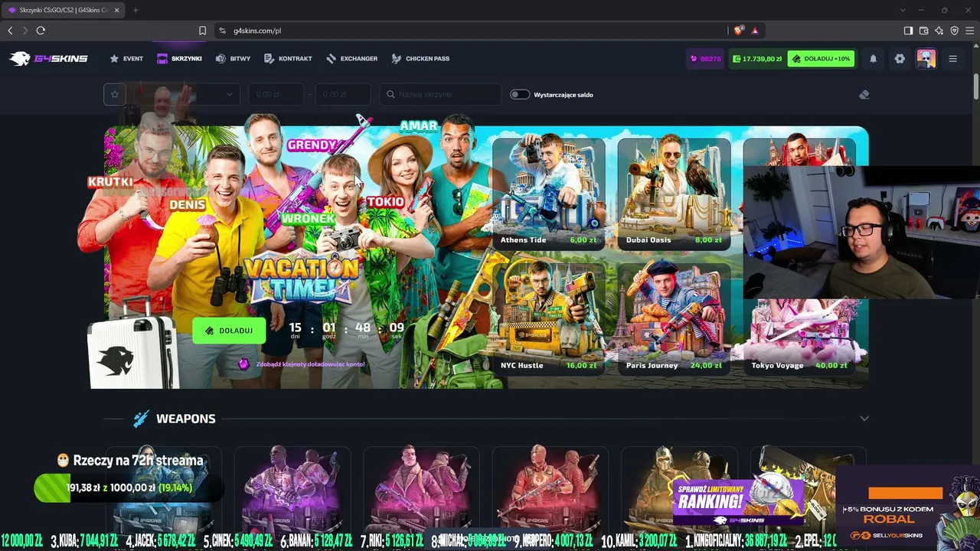The height and width of the screenshot is (551, 980).
Task: Click the 17.739,80 zł wallet balance
Action: click(757, 59)
